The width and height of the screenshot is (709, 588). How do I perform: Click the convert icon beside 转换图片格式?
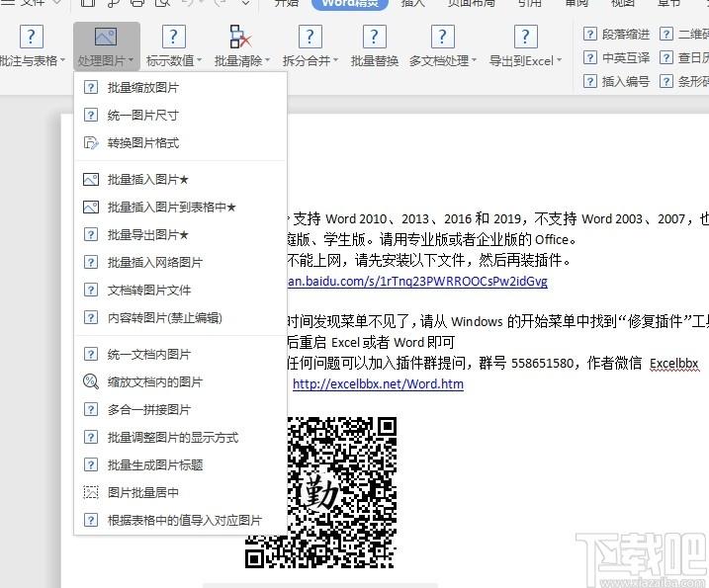tap(91, 143)
